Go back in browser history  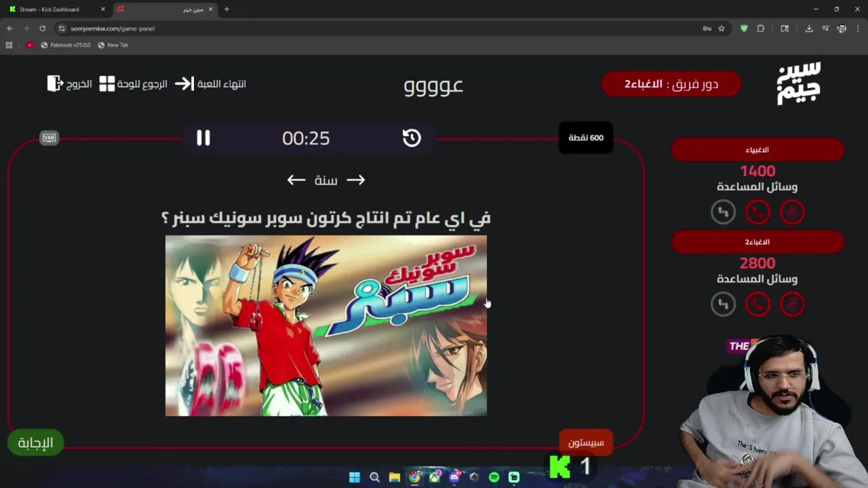point(9,28)
